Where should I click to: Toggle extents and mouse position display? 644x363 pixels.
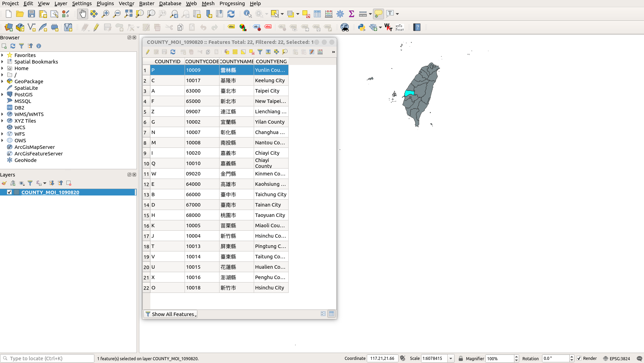(403, 358)
